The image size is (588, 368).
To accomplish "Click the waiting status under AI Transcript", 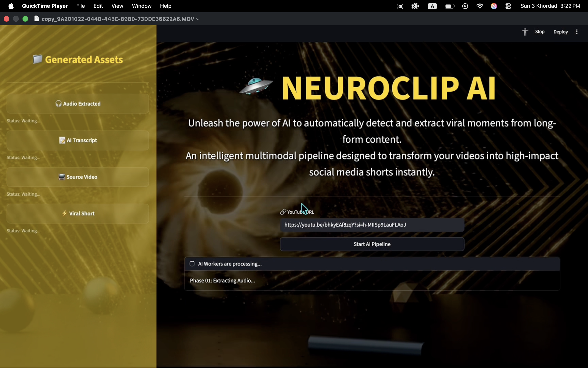I will pyautogui.click(x=23, y=157).
